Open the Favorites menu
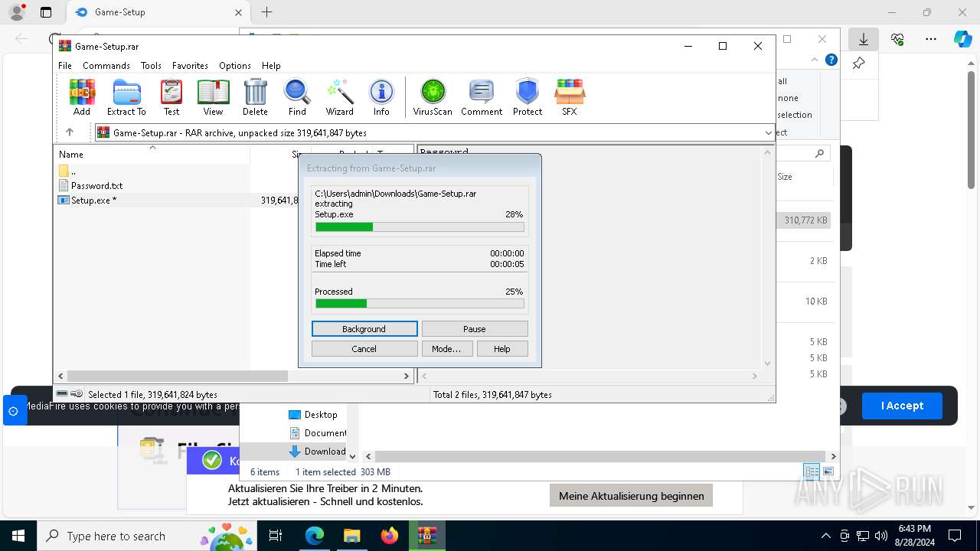 tap(190, 66)
